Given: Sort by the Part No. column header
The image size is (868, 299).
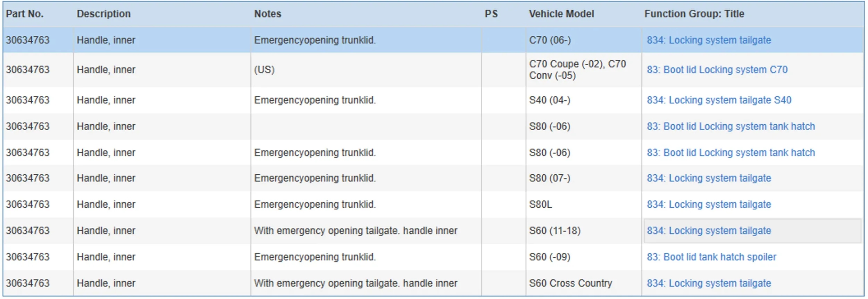Looking at the screenshot, I should point(25,14).
